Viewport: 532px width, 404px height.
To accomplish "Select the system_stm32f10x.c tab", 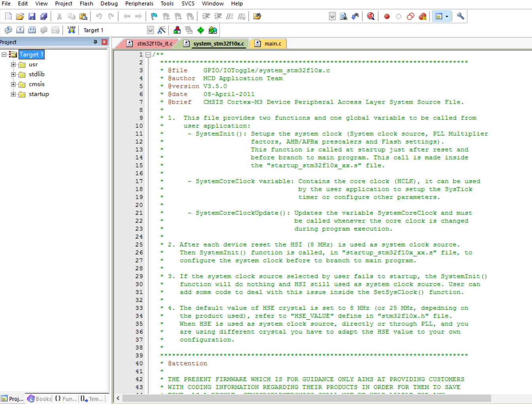I will pos(214,44).
